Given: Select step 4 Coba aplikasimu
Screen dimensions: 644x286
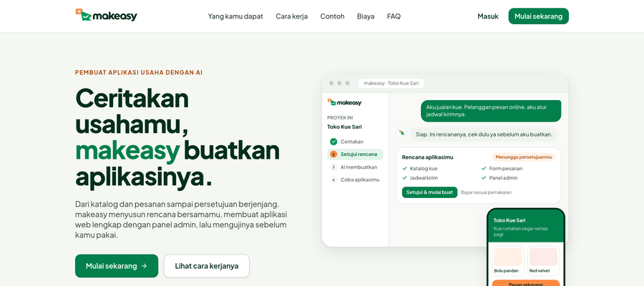Looking at the screenshot, I should 355,179.
